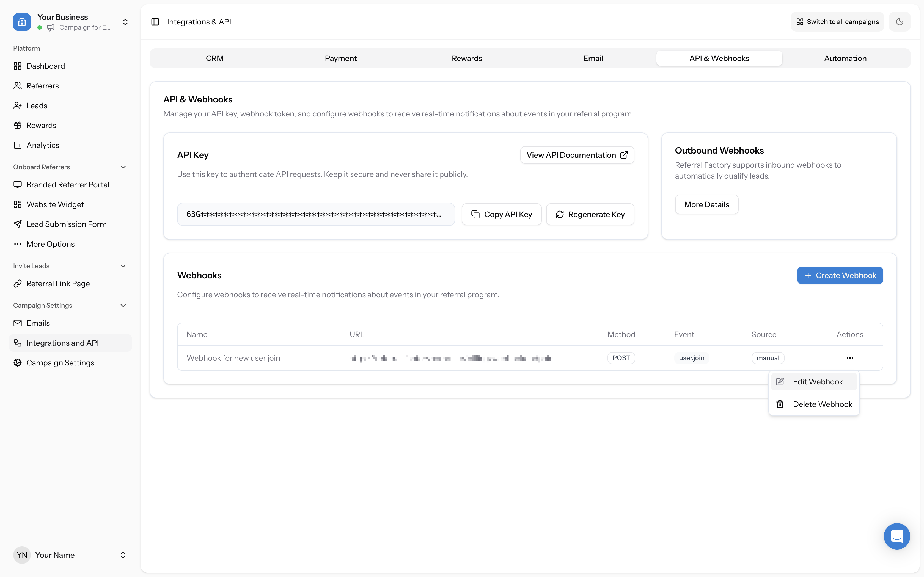
Task: Toggle dark mode with the moon icon
Action: pyautogui.click(x=900, y=21)
